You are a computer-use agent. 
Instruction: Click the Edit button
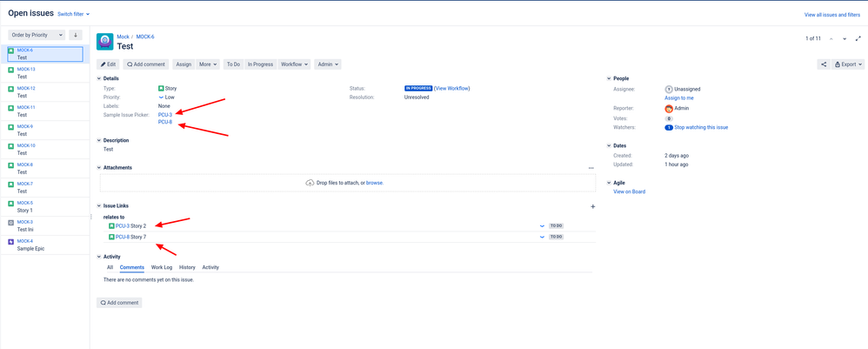coord(108,64)
